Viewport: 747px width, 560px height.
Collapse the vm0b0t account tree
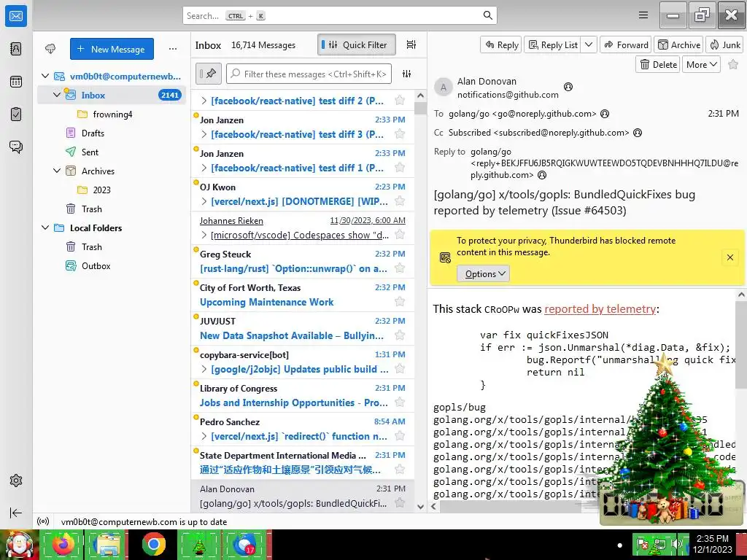[45, 76]
